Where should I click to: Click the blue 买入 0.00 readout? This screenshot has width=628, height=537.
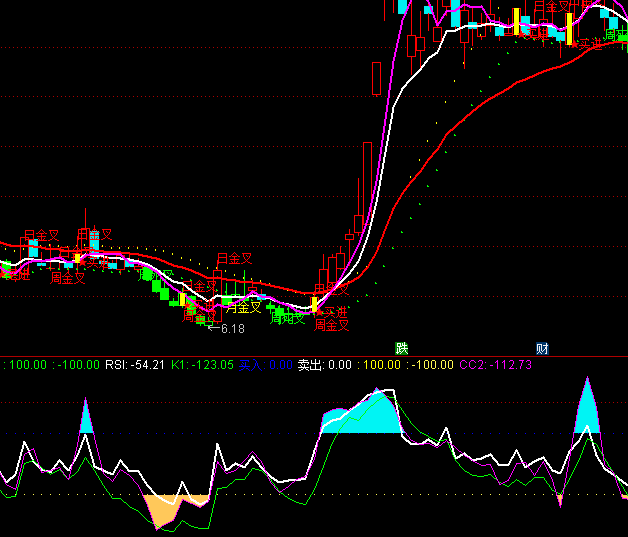(265, 365)
